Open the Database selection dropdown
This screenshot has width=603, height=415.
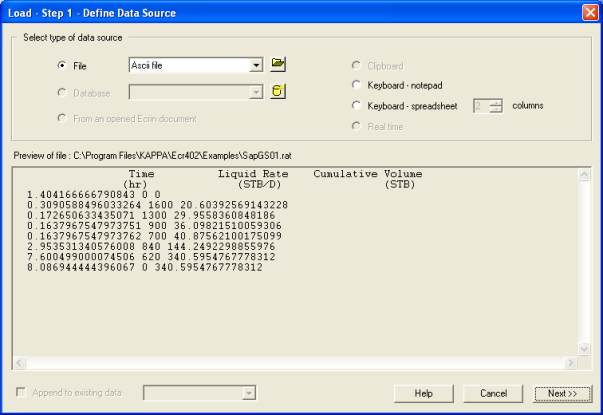256,93
